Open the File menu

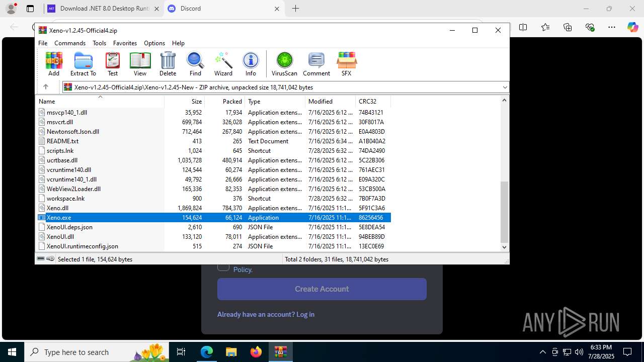pos(43,43)
